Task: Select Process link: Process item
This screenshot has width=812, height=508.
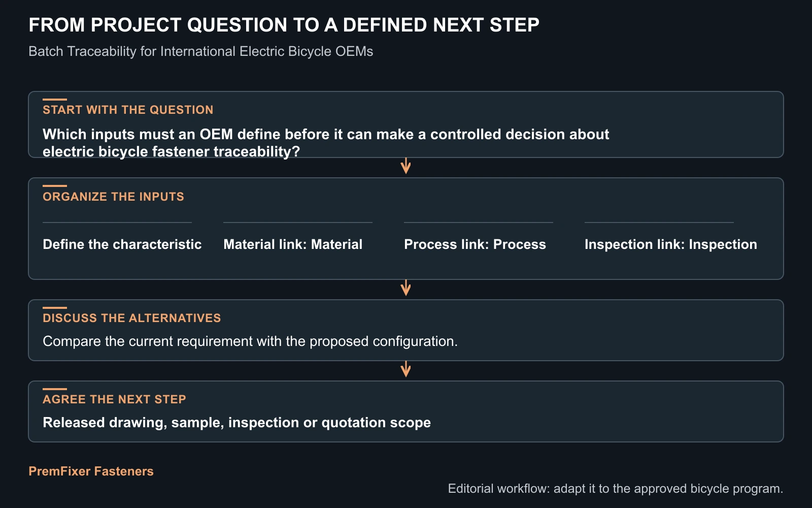Action: coord(475,244)
